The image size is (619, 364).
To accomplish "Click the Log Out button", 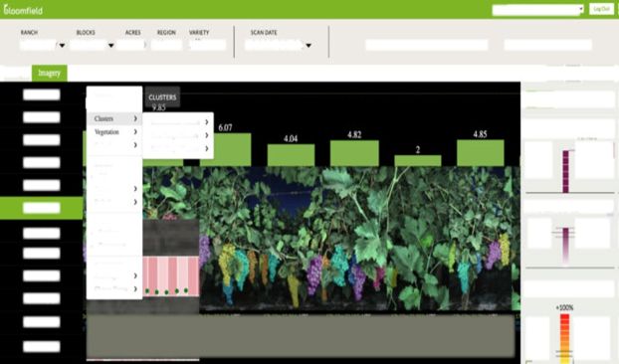I will click(601, 9).
